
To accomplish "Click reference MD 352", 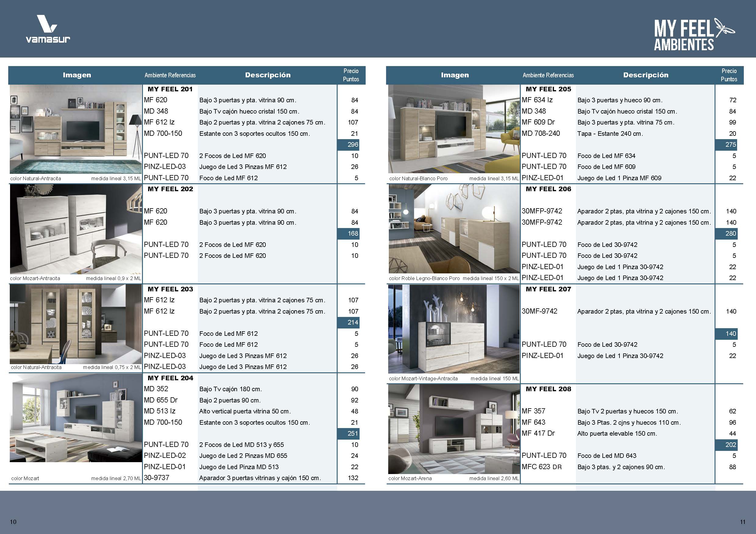I will click(x=156, y=389).
